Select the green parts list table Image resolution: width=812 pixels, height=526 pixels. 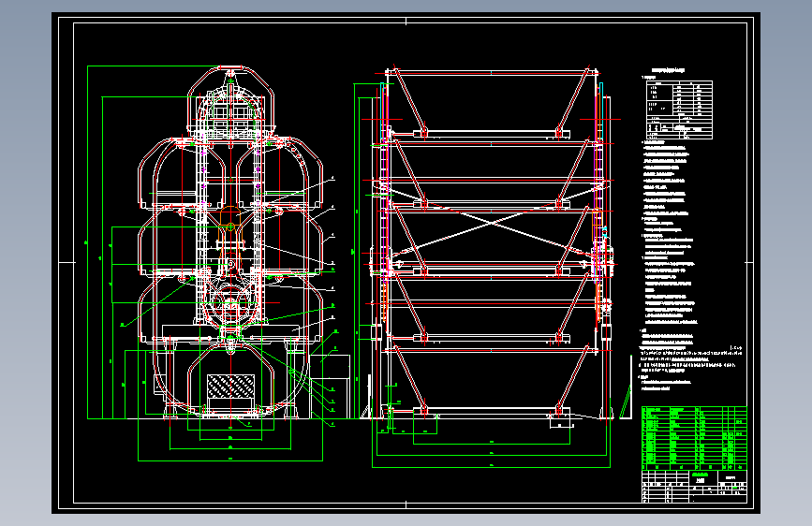tap(693, 436)
